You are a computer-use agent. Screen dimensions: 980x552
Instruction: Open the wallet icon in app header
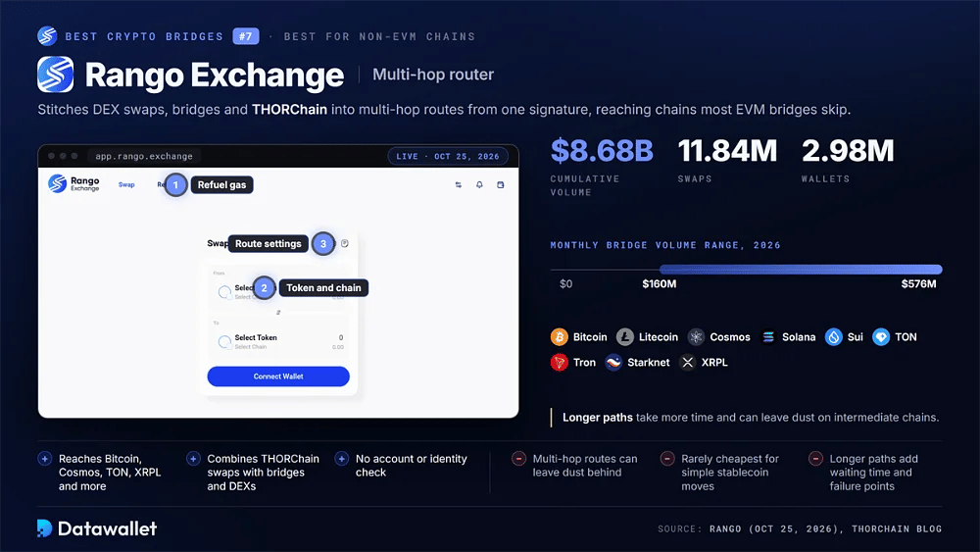[501, 185]
